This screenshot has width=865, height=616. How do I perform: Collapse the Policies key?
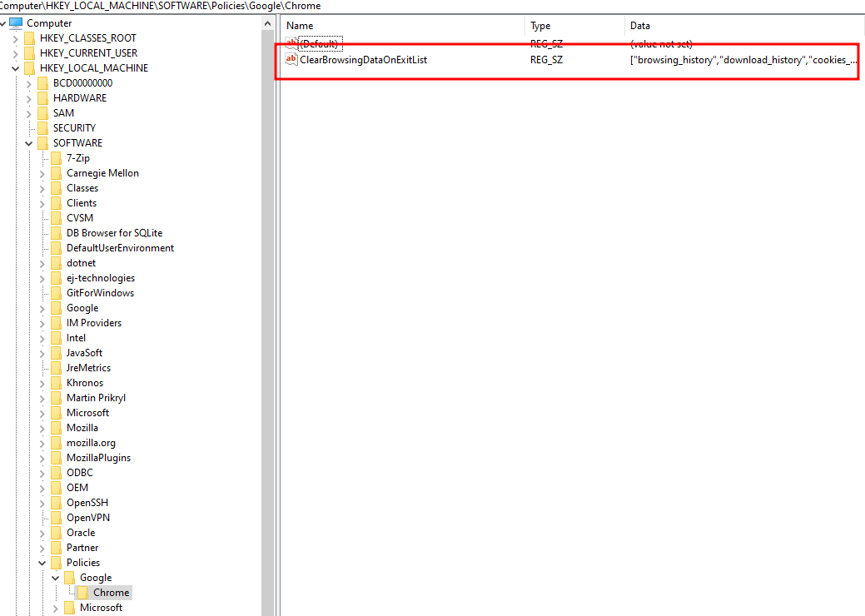pos(42,563)
